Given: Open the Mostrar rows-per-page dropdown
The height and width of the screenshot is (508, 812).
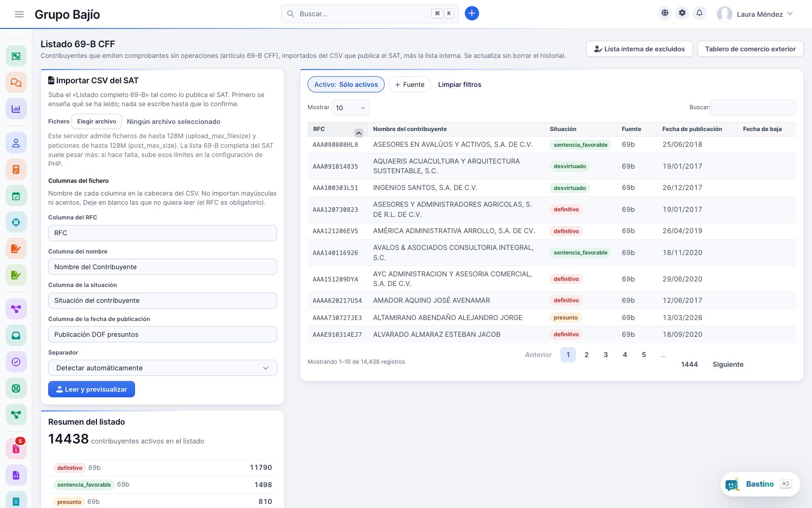Looking at the screenshot, I should [350, 108].
